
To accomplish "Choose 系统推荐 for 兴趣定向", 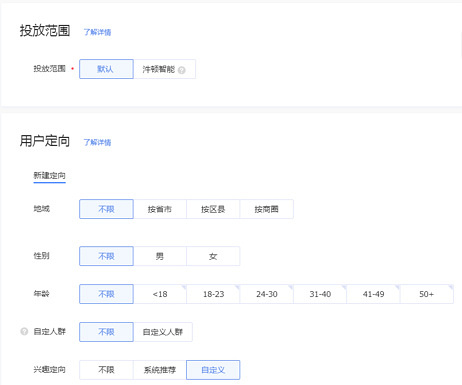I will click(160, 370).
